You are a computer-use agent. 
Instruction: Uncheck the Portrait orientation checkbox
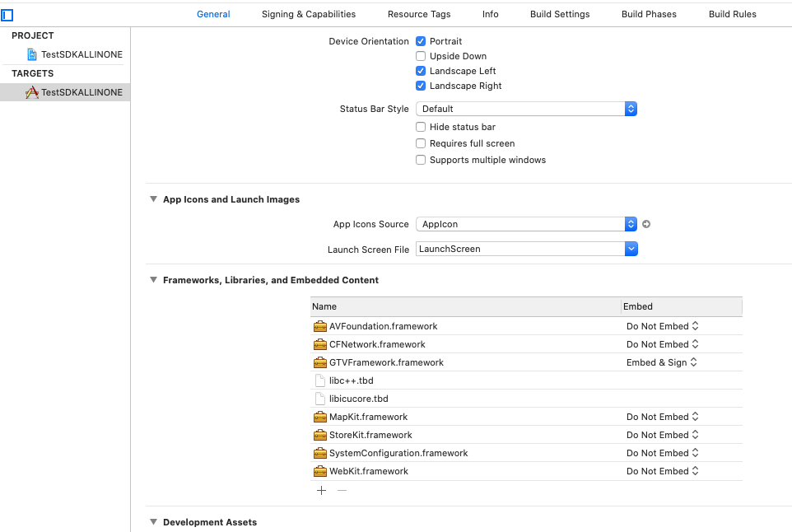[421, 41]
